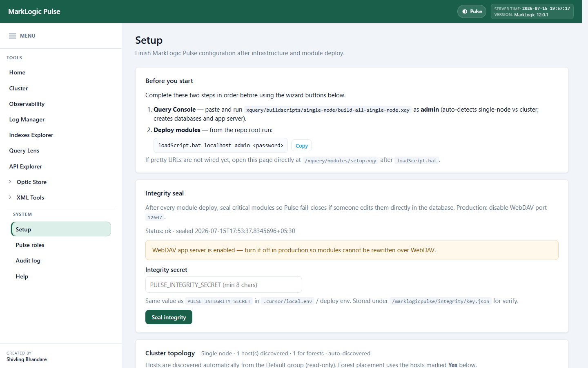This screenshot has height=368, width=588.
Task: Click the Before you start heading
Action: coord(169,81)
